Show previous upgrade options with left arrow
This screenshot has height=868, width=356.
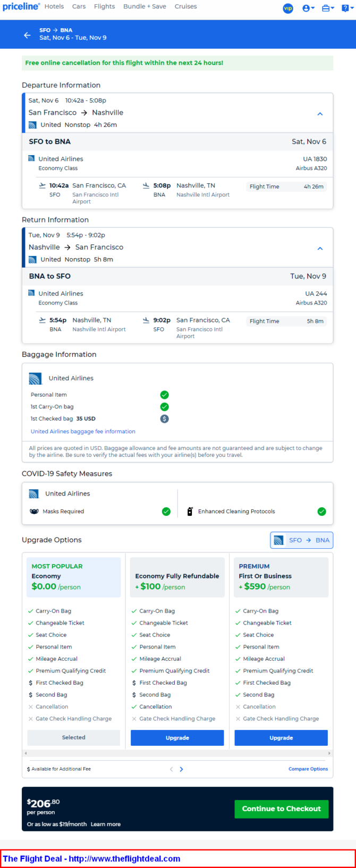click(171, 769)
